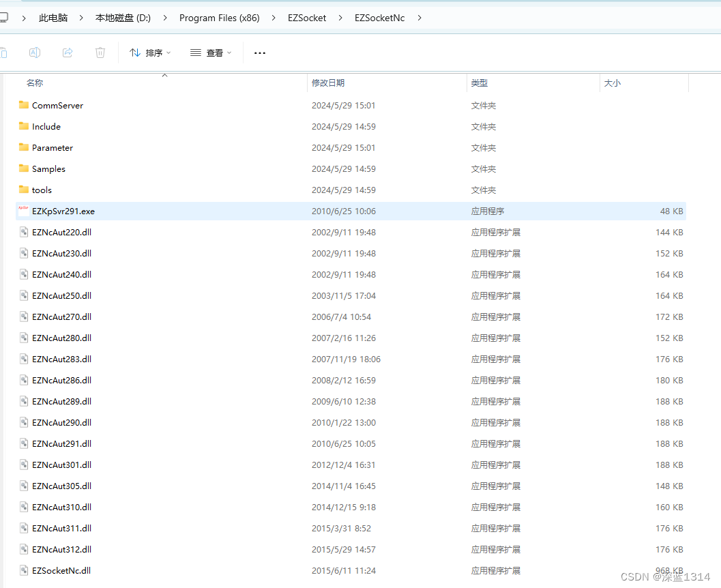Click the EZNcAut312.dll file icon
Viewport: 721px width, 588px height.
[x=24, y=549]
